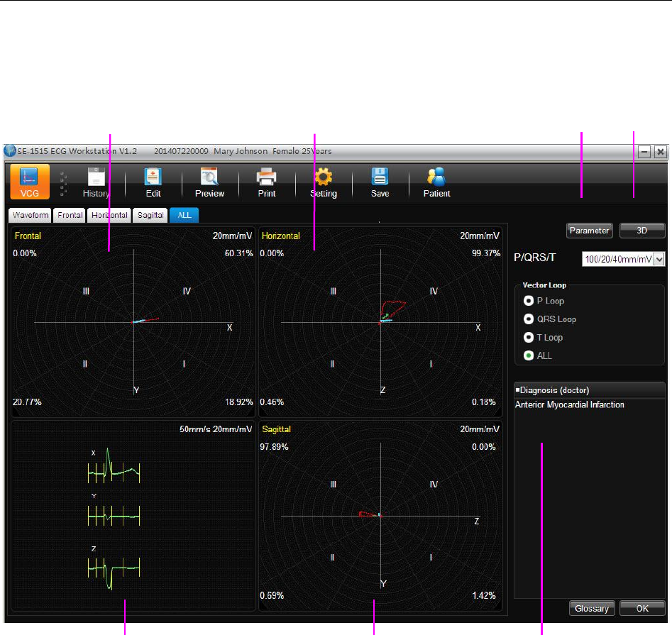Click the Save floppy disk icon

[380, 182]
